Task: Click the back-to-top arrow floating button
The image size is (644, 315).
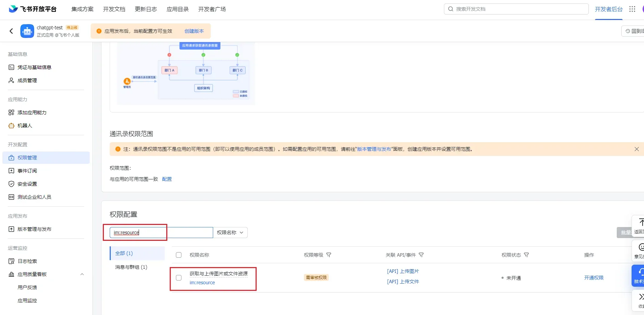Action: [638, 226]
